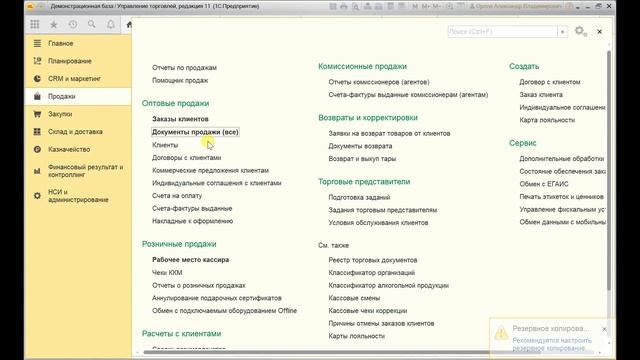Viewport: 640px width, 360px height.
Task: Open Индивидуальные соглашения с клиентами
Action: [x=217, y=183]
